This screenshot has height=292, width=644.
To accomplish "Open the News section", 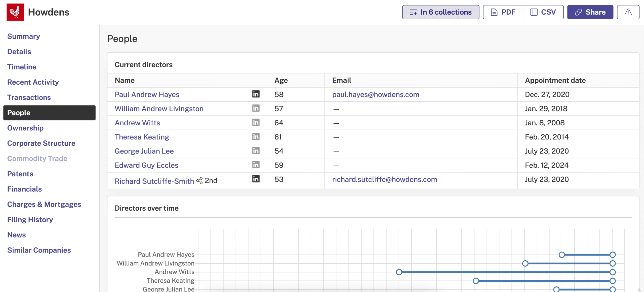I will coord(17,235).
